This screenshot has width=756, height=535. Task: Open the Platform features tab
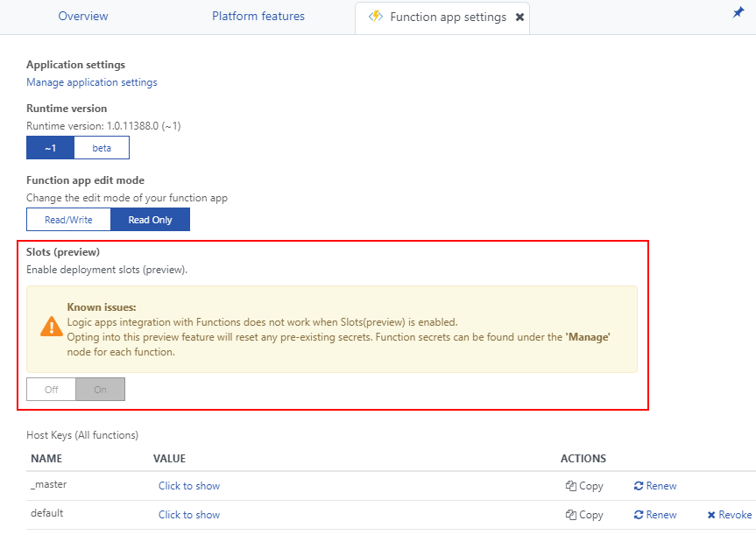258,17
